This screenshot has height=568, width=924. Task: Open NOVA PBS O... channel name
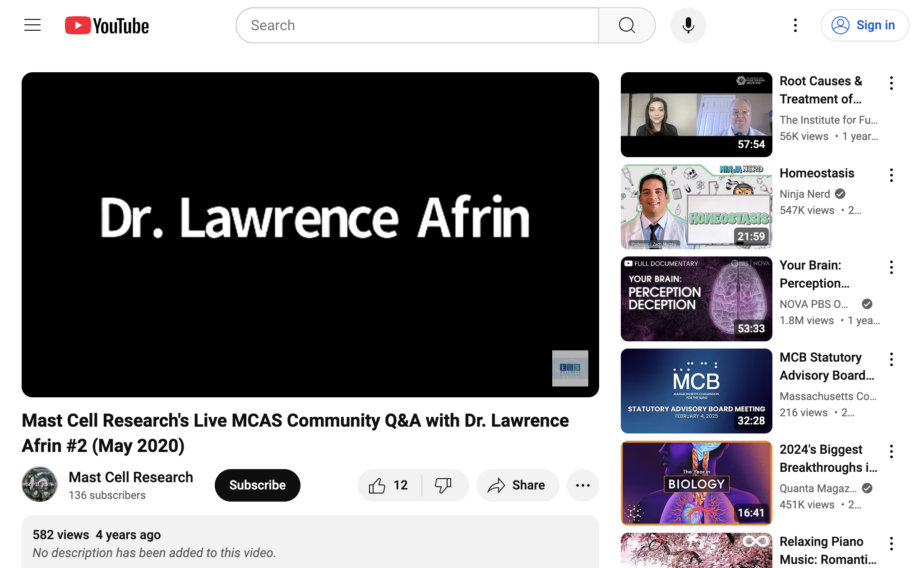[x=814, y=304]
